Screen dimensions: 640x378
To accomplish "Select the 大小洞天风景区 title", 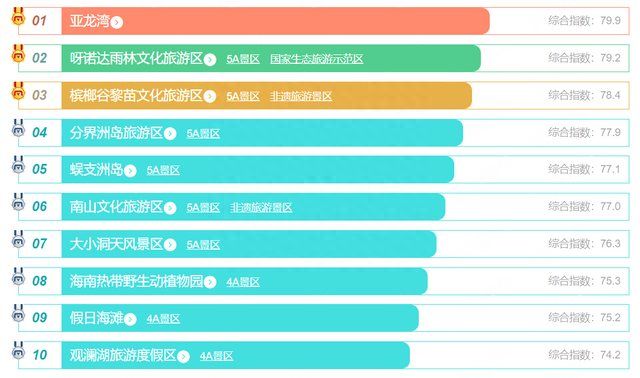I will click(x=116, y=244).
